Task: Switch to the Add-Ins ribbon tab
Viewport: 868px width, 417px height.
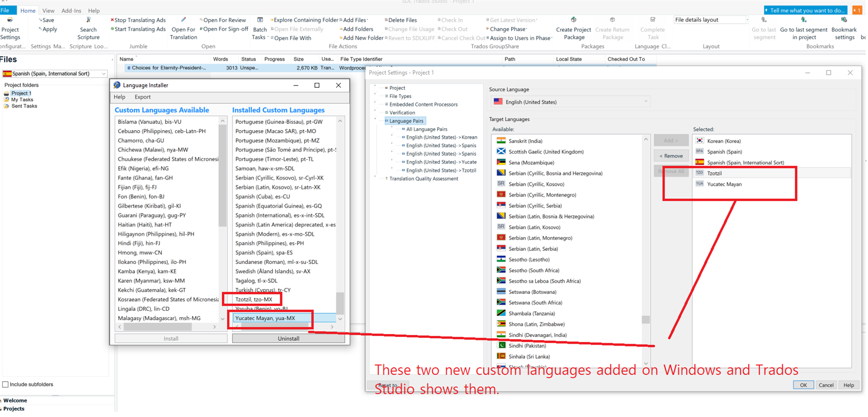Action: point(71,11)
